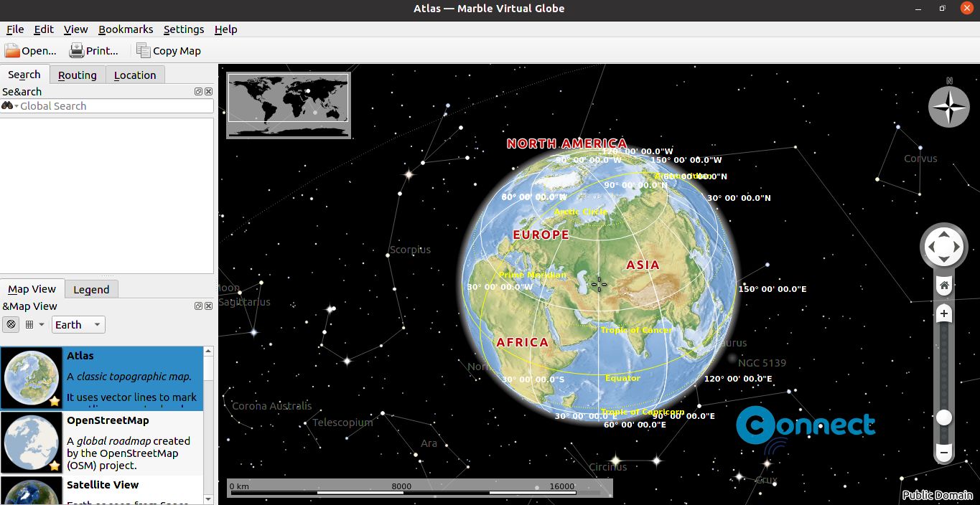Open the binoculars search options dropdown
Image resolution: width=980 pixels, height=505 pixels.
[x=10, y=106]
